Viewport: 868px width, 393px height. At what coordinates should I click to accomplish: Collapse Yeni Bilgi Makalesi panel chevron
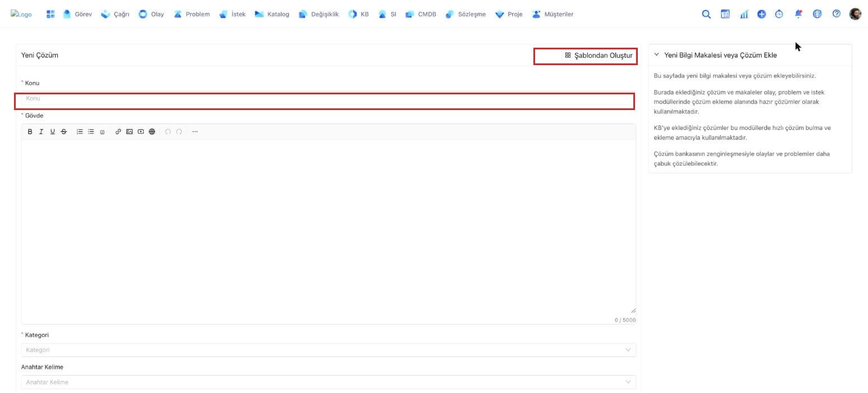click(657, 55)
